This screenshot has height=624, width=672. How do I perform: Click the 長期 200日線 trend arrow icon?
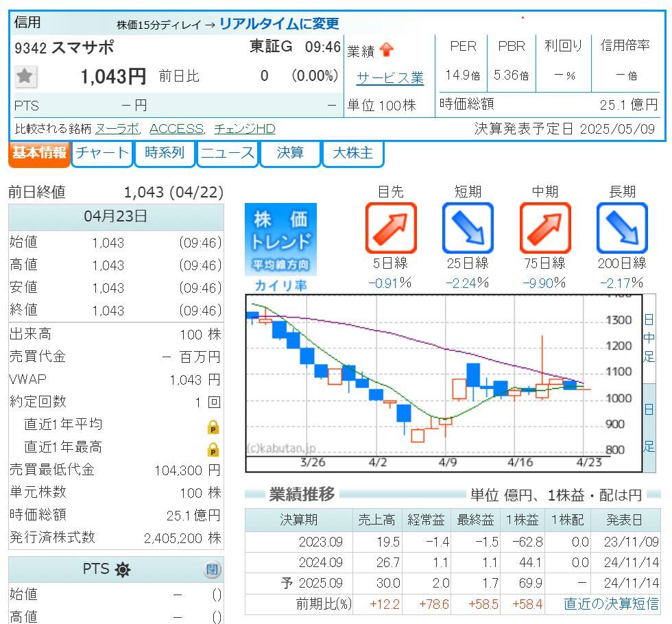[x=622, y=228]
